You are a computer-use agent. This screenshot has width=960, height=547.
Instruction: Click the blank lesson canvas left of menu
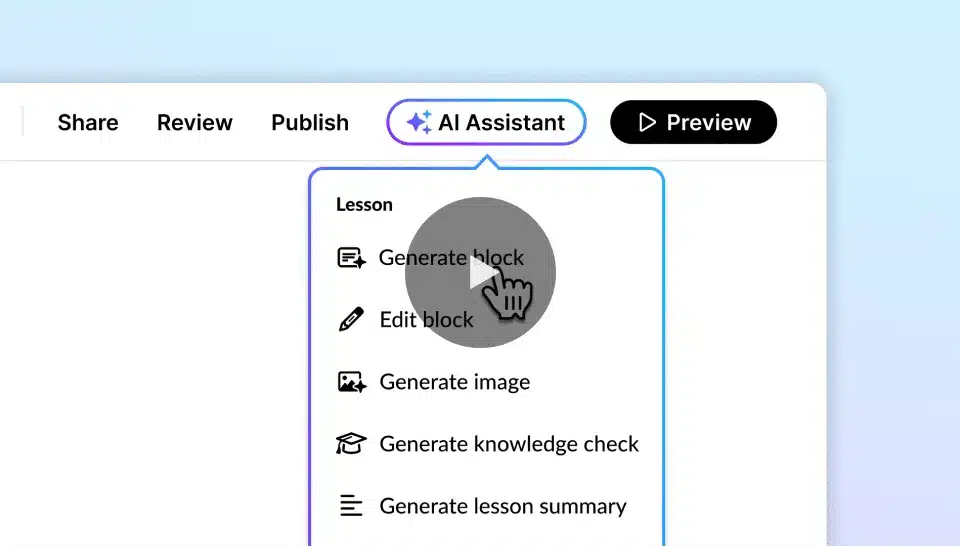point(150,350)
